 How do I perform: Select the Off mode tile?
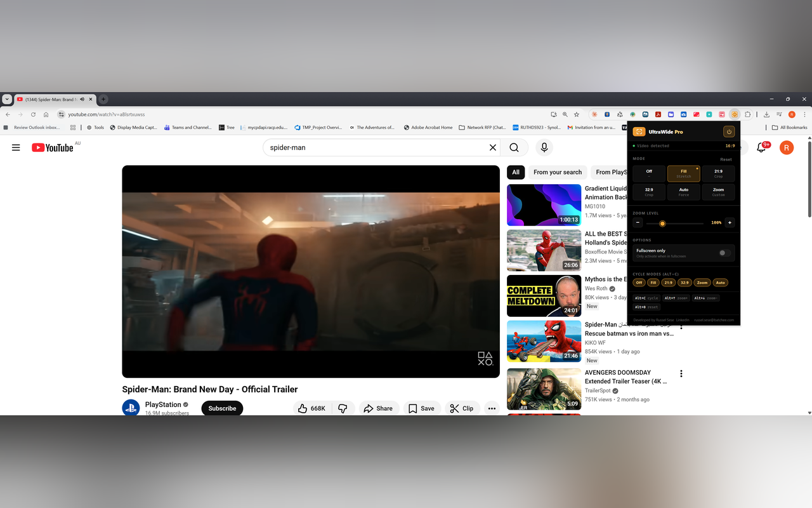tap(649, 173)
